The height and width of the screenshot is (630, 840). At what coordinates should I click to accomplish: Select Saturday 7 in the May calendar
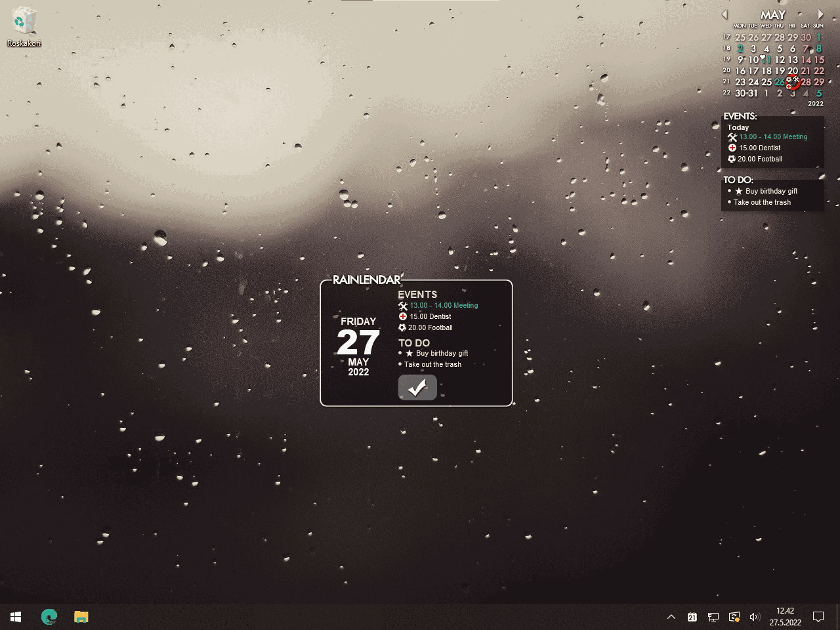806,49
